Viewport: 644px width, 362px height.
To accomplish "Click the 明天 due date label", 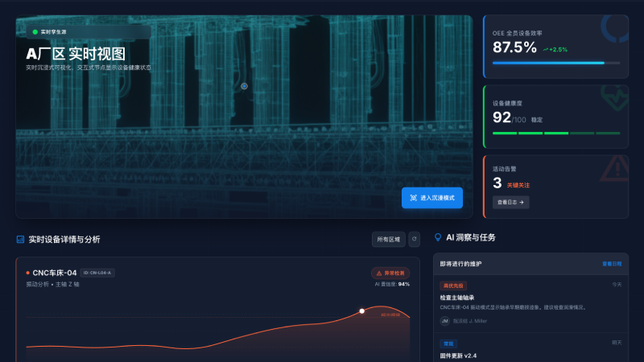I will [x=617, y=343].
